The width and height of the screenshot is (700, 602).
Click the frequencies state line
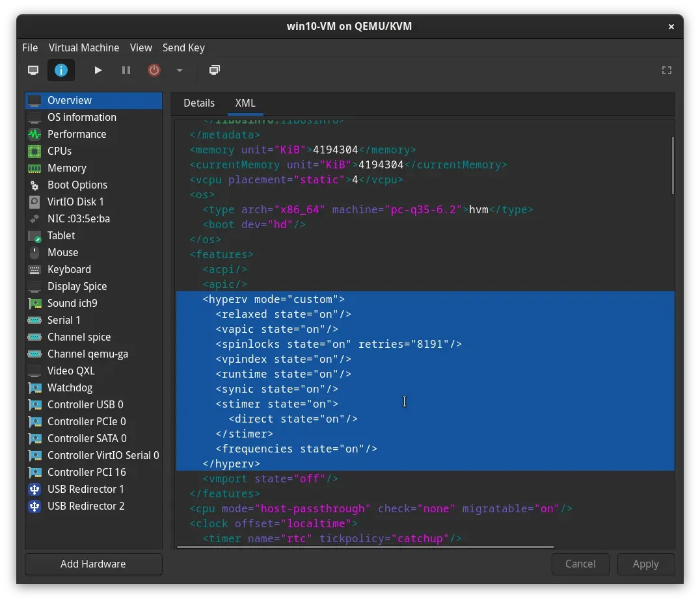297,449
